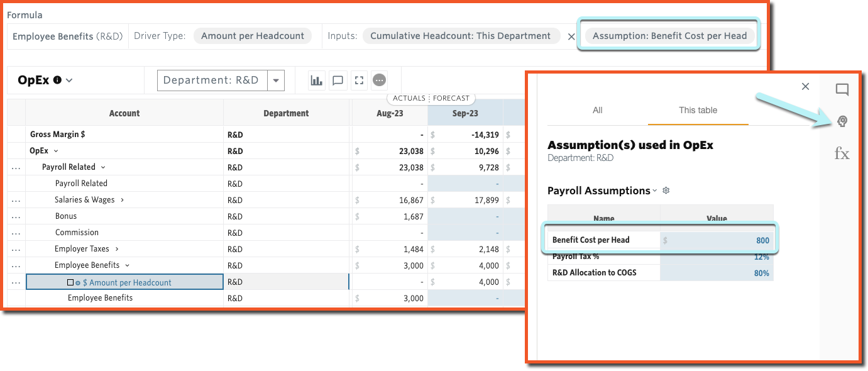The height and width of the screenshot is (371, 868).
Task: Select the ACTUALS label above columns
Action: [x=409, y=98]
